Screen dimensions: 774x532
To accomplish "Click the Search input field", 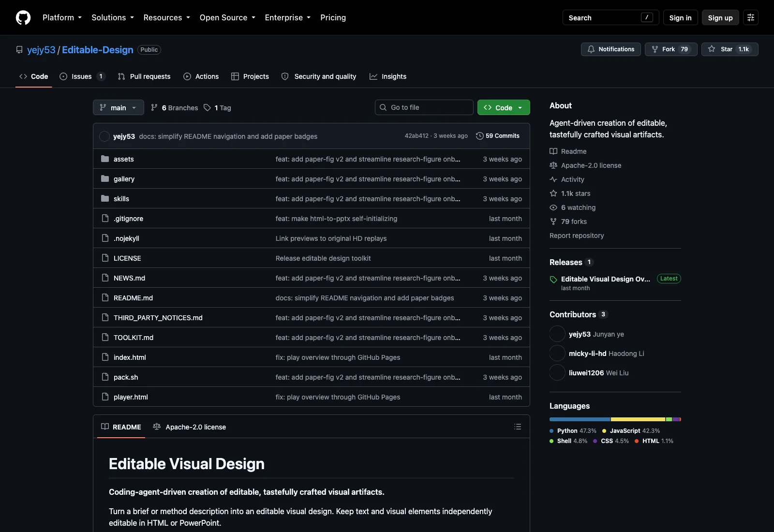I will [x=611, y=17].
